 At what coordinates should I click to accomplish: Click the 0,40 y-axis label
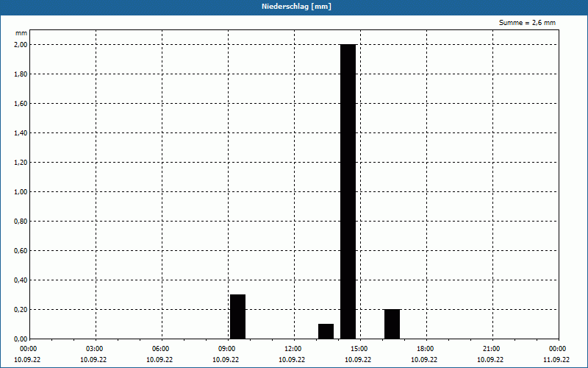(21, 280)
